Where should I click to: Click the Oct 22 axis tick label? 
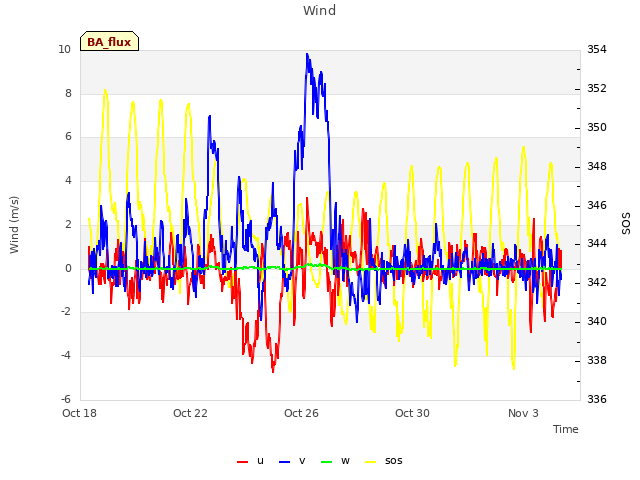pyautogui.click(x=190, y=413)
